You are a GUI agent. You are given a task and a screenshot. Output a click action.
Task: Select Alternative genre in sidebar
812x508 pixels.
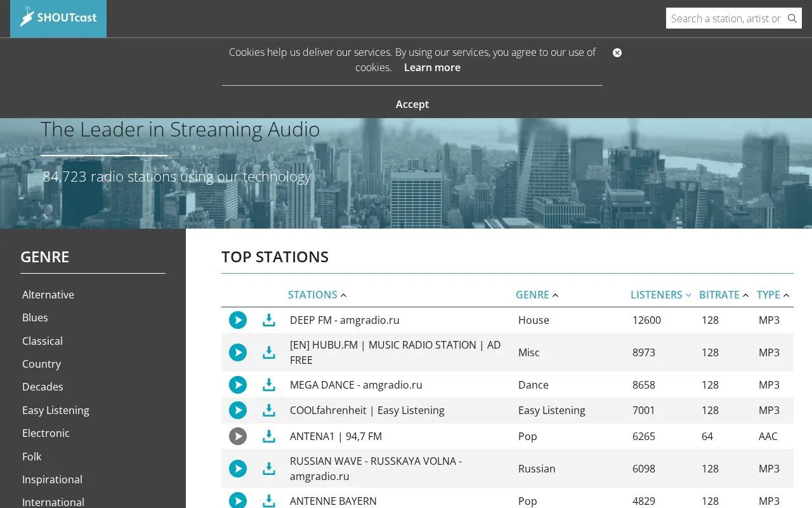(x=48, y=295)
